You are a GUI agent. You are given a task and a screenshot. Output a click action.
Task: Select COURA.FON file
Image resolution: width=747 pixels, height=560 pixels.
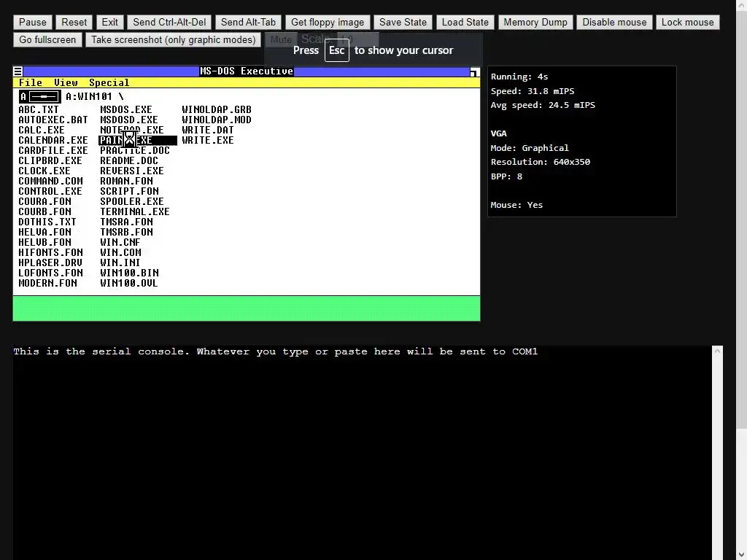pos(44,201)
